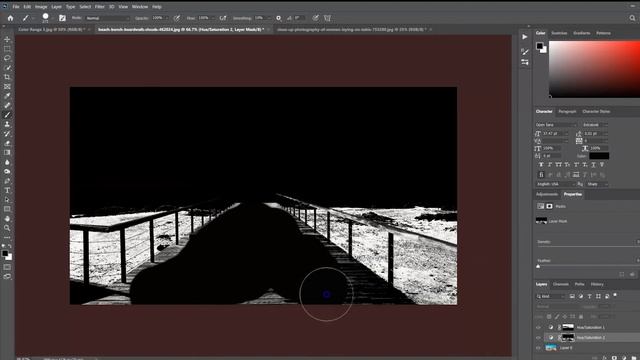Viewport: 640px width, 360px height.
Task: Hide the Hue/Saturation 1 layer
Action: point(538,327)
